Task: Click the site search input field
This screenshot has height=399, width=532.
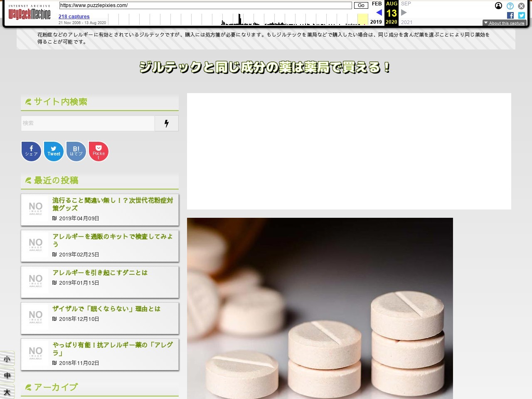Action: click(88, 123)
